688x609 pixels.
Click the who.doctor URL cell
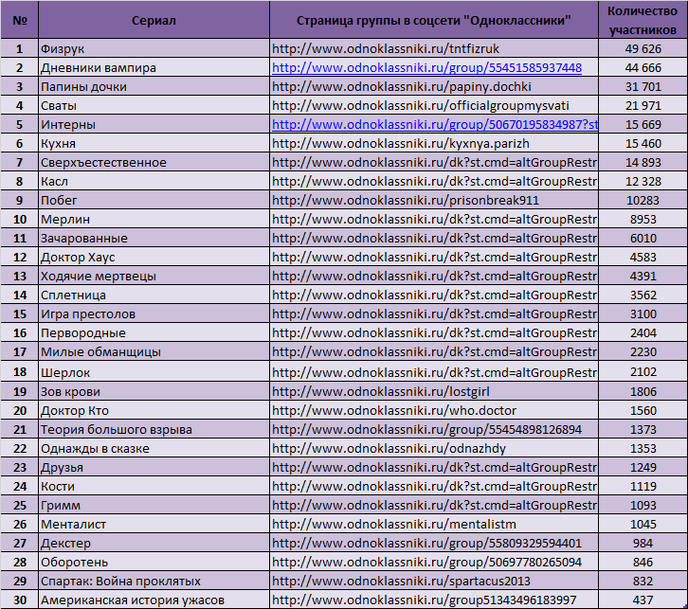(x=434, y=410)
